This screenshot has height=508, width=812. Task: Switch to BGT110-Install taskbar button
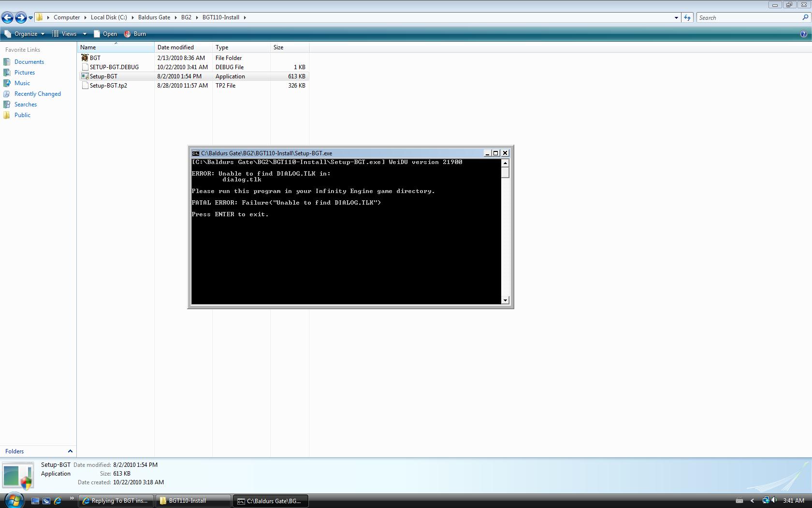pyautogui.click(x=194, y=501)
